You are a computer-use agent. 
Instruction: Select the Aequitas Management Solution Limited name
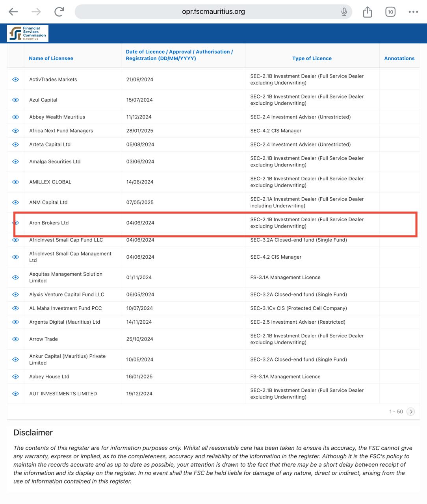(66, 278)
